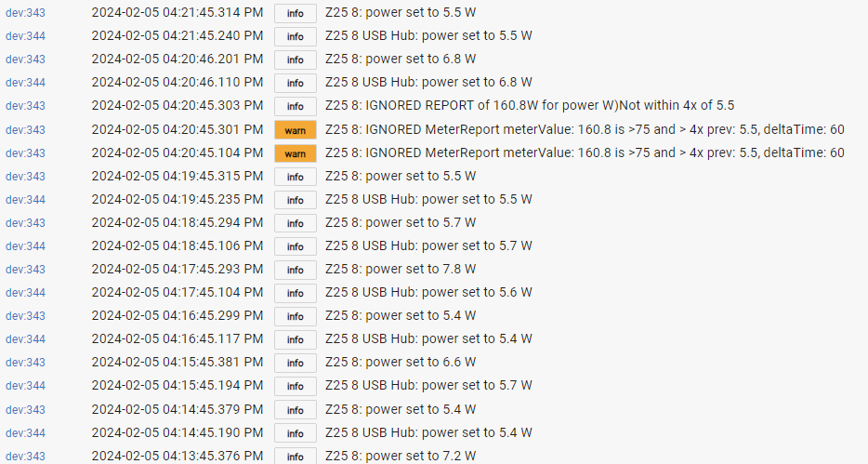Select dev:344 link at 04:18:45.106 PM
The height and width of the screenshot is (464, 868).
(x=25, y=246)
